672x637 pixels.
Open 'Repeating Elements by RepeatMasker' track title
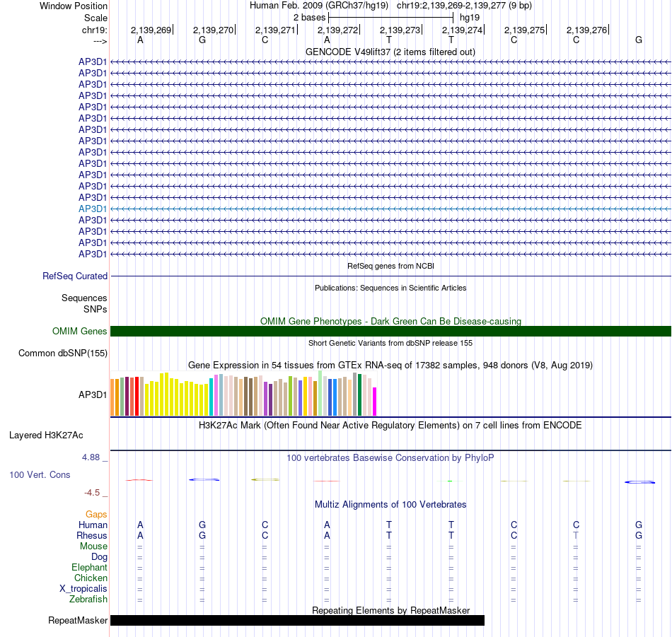[x=391, y=610]
